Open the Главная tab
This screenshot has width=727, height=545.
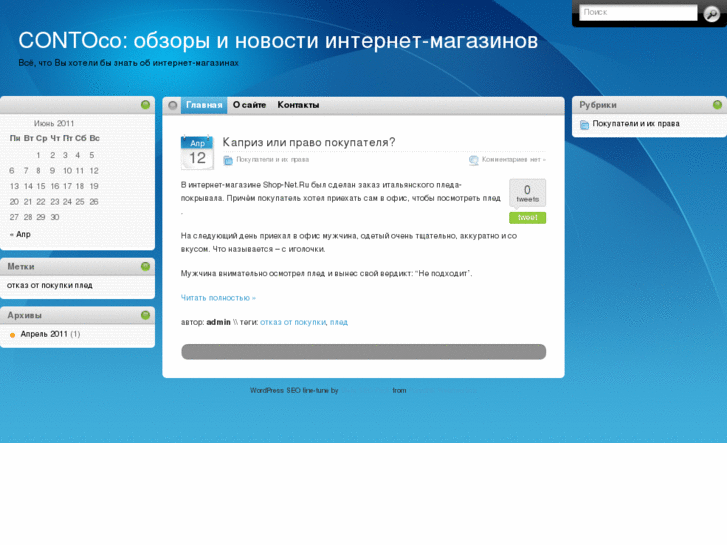[204, 105]
